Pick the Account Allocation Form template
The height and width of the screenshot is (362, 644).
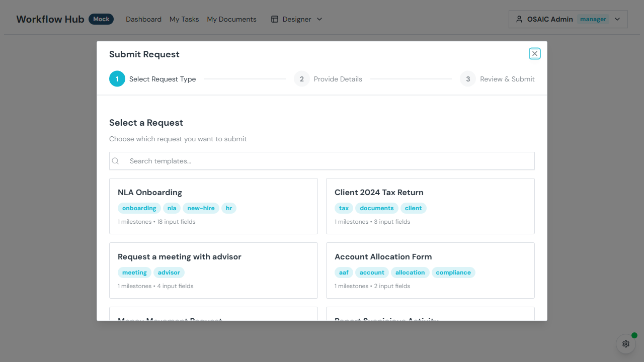tap(430, 270)
